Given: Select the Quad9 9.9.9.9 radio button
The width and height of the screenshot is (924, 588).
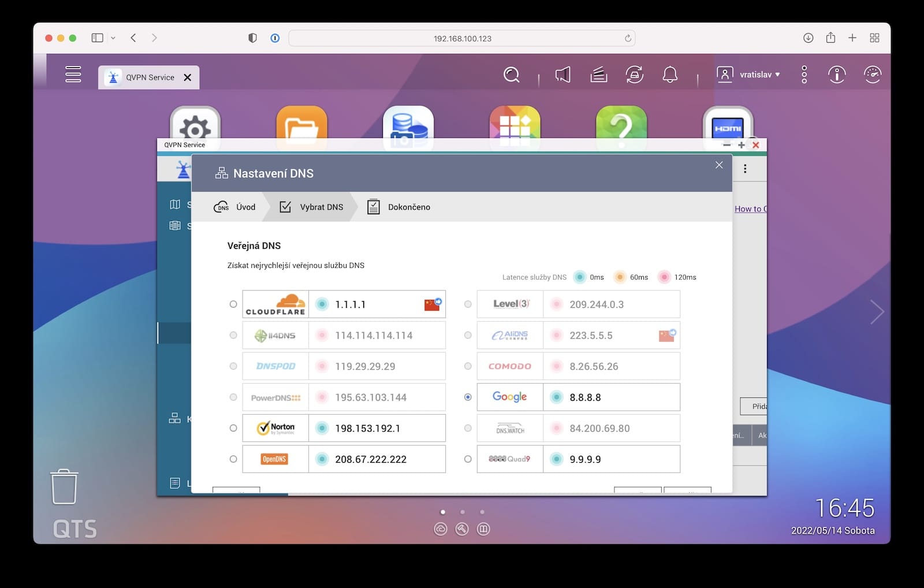Looking at the screenshot, I should click(468, 459).
